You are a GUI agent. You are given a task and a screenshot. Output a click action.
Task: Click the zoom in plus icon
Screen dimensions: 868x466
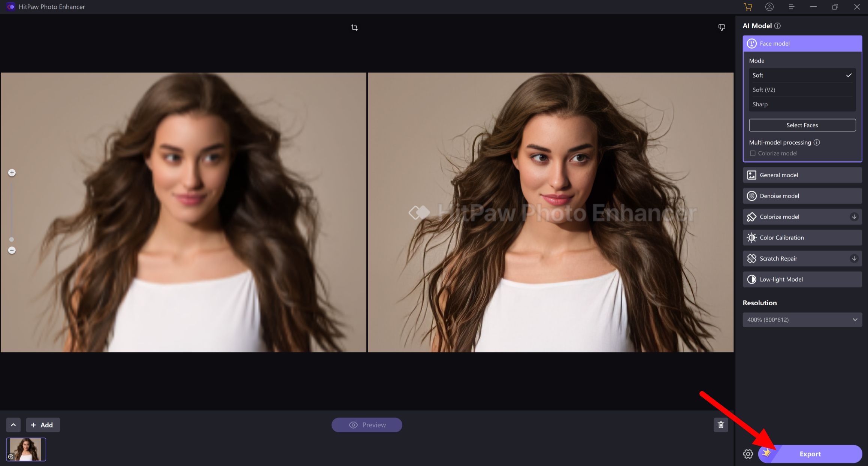point(12,173)
